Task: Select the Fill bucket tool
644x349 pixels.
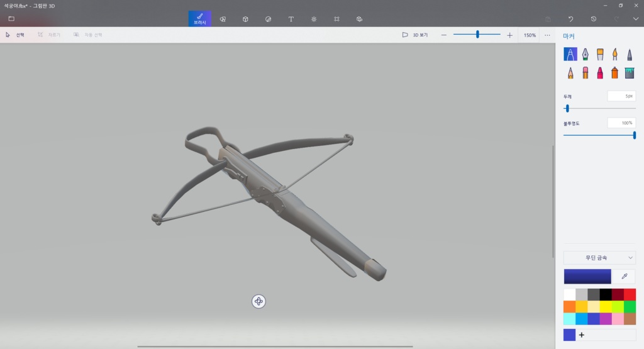Action: point(630,73)
